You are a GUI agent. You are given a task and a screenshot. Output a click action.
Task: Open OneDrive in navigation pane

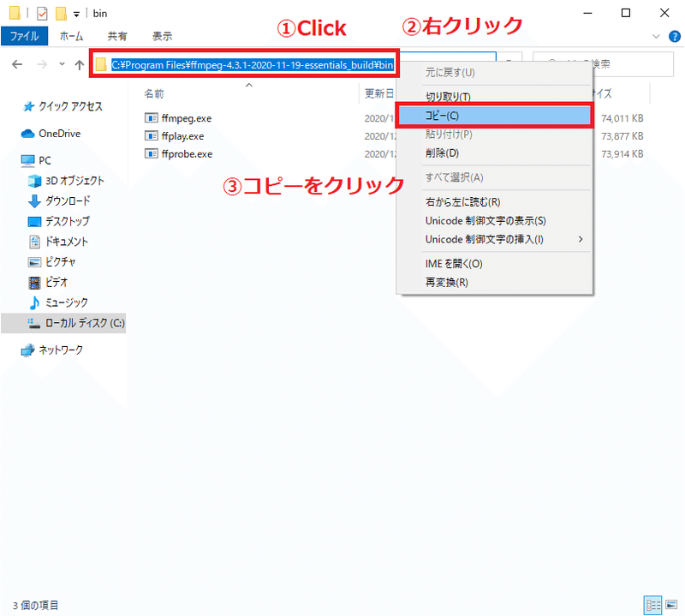point(59,134)
